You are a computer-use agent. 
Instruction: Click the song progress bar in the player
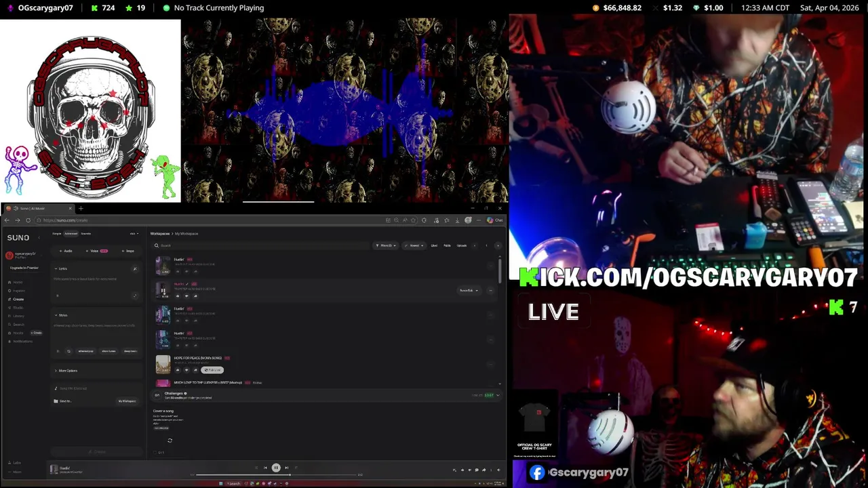275,474
